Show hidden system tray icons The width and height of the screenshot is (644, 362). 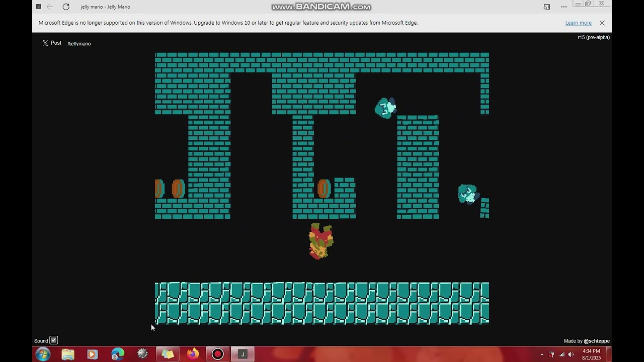coord(542,354)
